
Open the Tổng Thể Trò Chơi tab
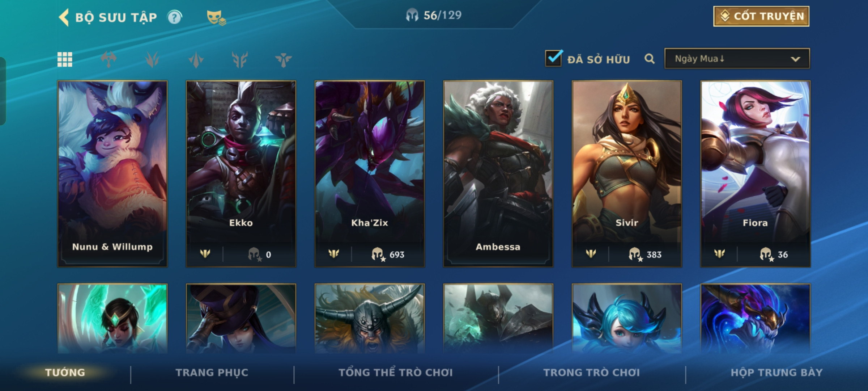(396, 373)
